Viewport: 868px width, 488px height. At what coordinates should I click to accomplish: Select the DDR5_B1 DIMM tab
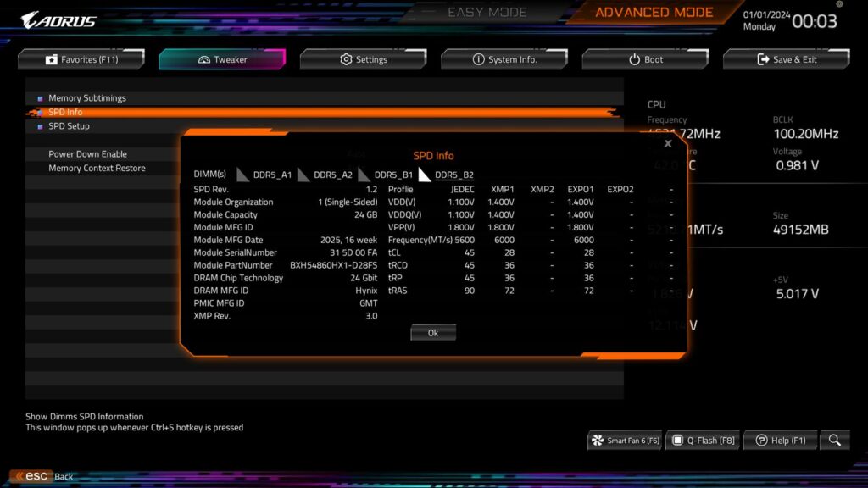tap(393, 175)
